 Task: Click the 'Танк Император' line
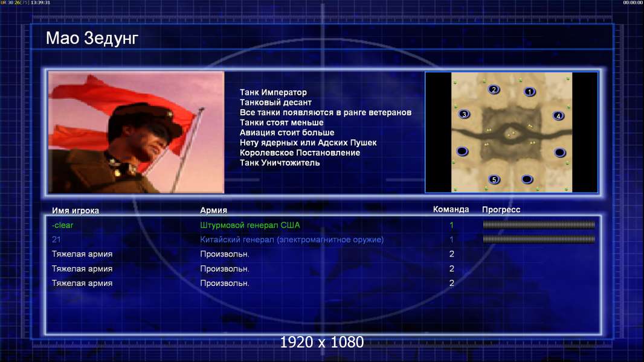(273, 92)
